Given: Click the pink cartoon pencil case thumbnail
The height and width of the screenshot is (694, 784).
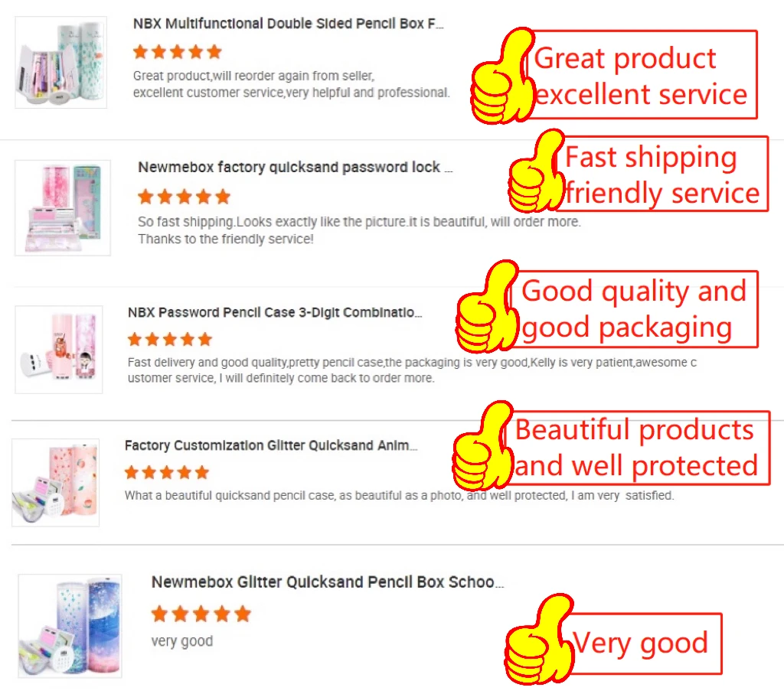Looking at the screenshot, I should (59, 350).
